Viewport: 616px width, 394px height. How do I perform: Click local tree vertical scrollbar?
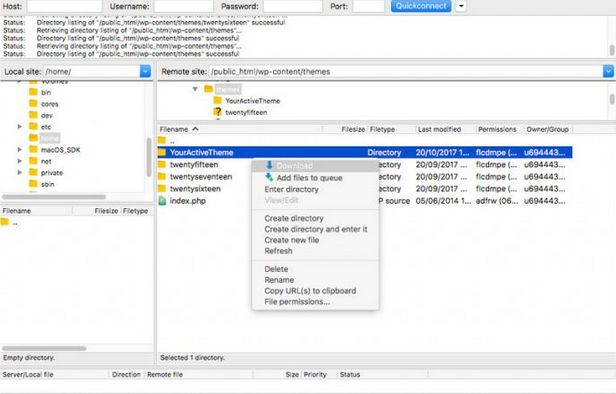point(149,158)
